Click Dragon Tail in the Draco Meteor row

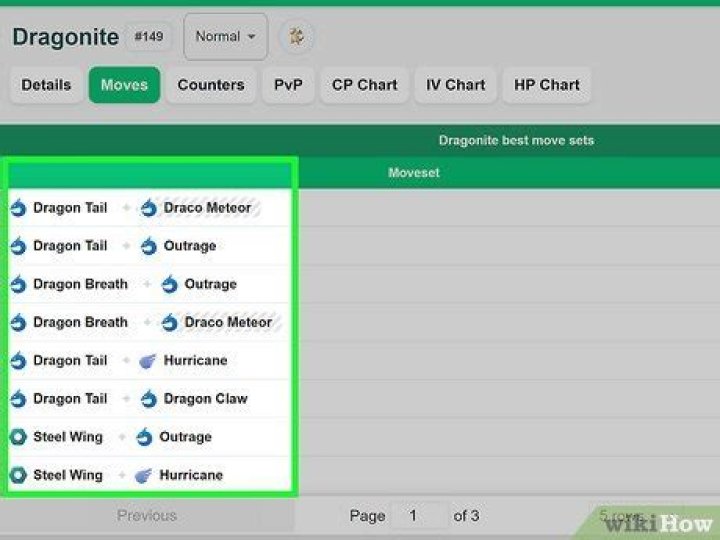70,208
